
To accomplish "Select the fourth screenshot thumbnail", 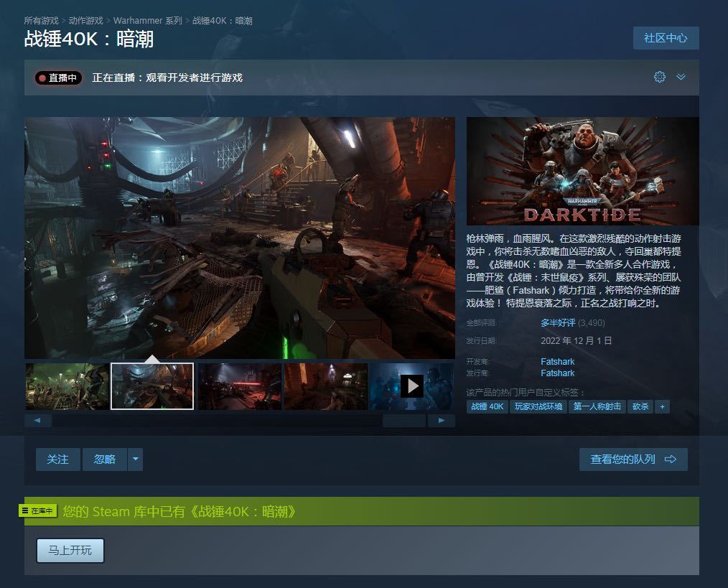I will [x=325, y=386].
